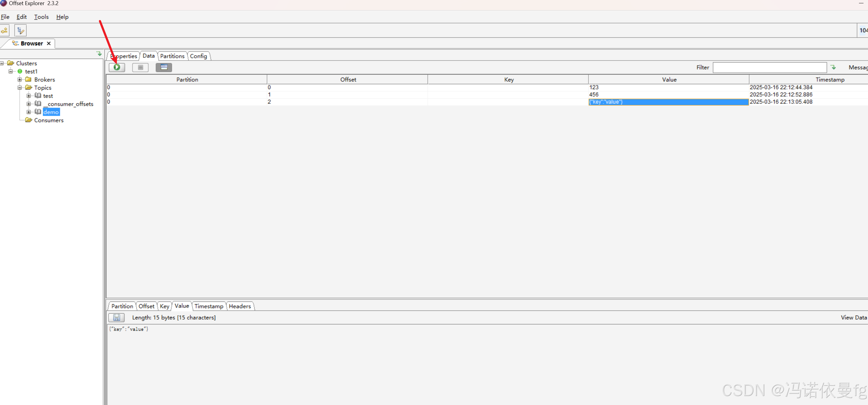
Task: Open the Headers detail tab
Action: tap(240, 306)
